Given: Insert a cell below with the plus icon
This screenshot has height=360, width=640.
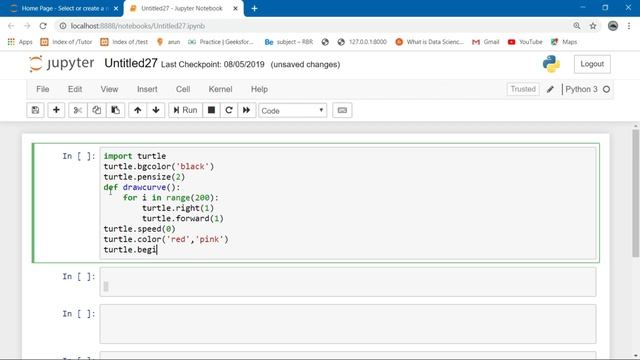Looking at the screenshot, I should [56, 110].
